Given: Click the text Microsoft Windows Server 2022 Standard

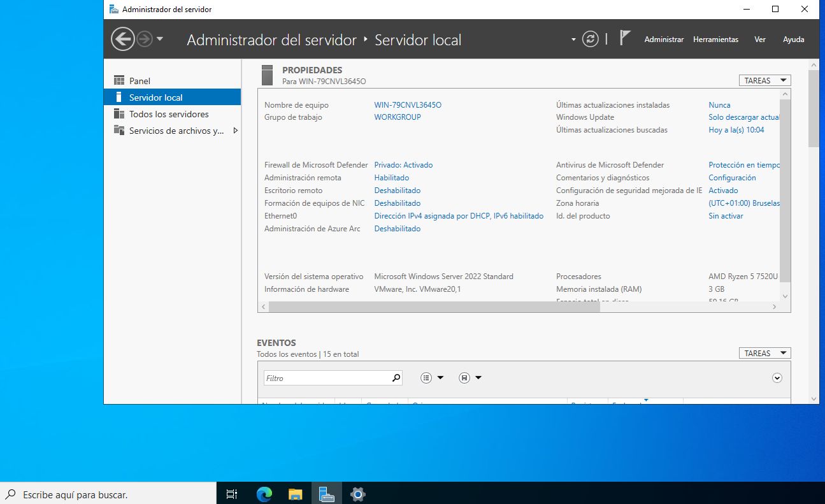Looking at the screenshot, I should (x=443, y=277).
